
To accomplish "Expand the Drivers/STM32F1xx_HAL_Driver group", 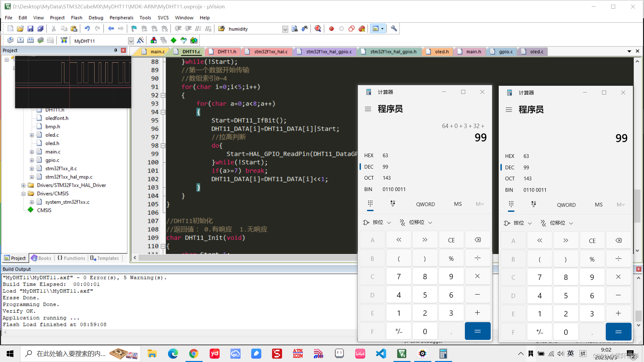I will click(x=23, y=185).
